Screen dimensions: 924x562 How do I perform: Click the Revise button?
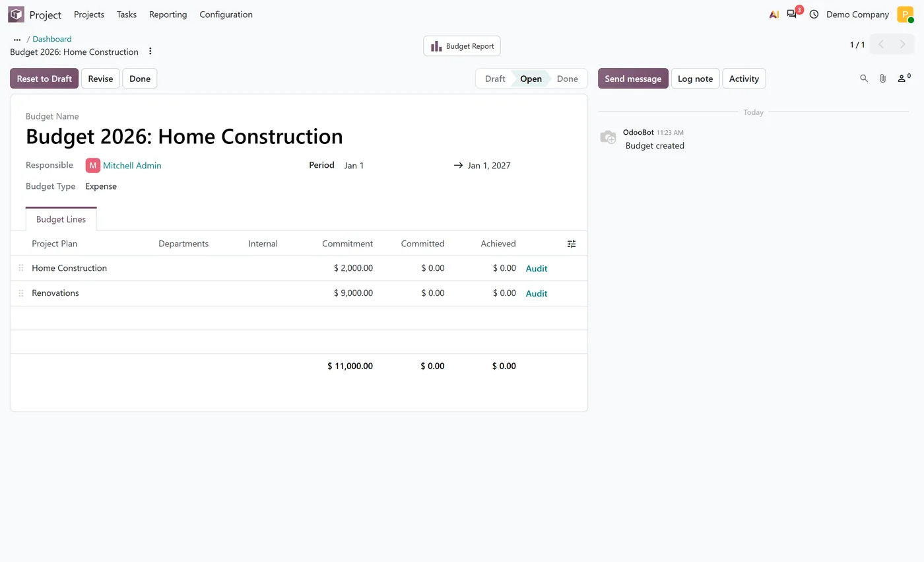[100, 79]
